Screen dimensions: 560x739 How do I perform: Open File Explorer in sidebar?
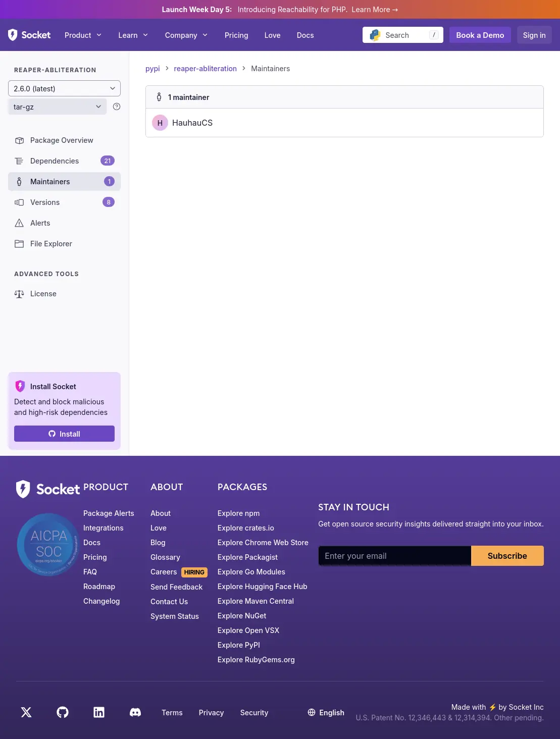(x=51, y=244)
